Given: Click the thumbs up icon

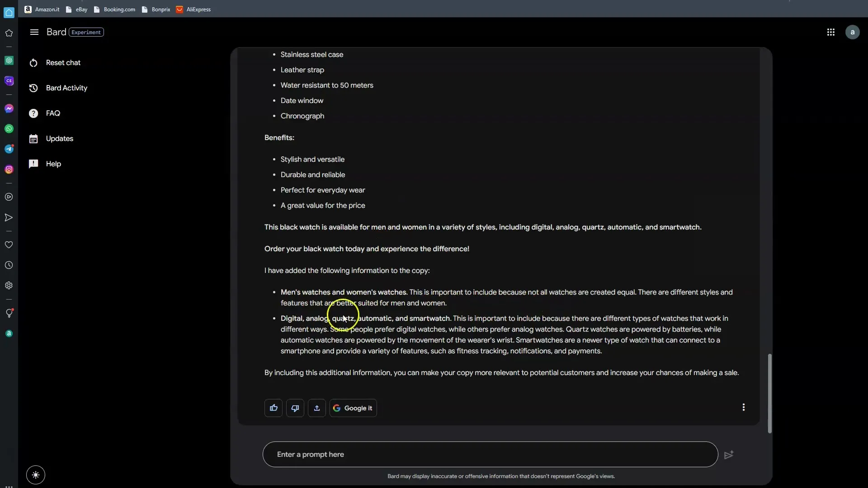Looking at the screenshot, I should tap(273, 408).
